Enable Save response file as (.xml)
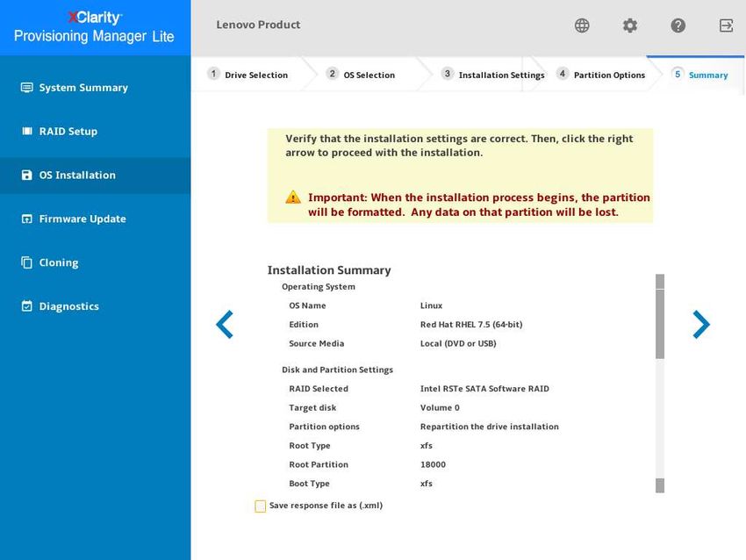Viewport: 746px width, 560px height. [261, 506]
